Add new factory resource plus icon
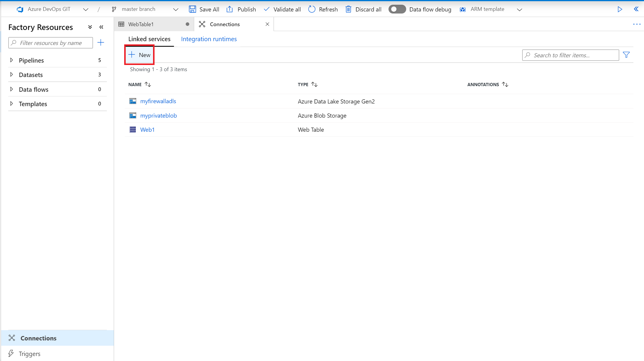Screen dimensions: 644x361 point(101,43)
